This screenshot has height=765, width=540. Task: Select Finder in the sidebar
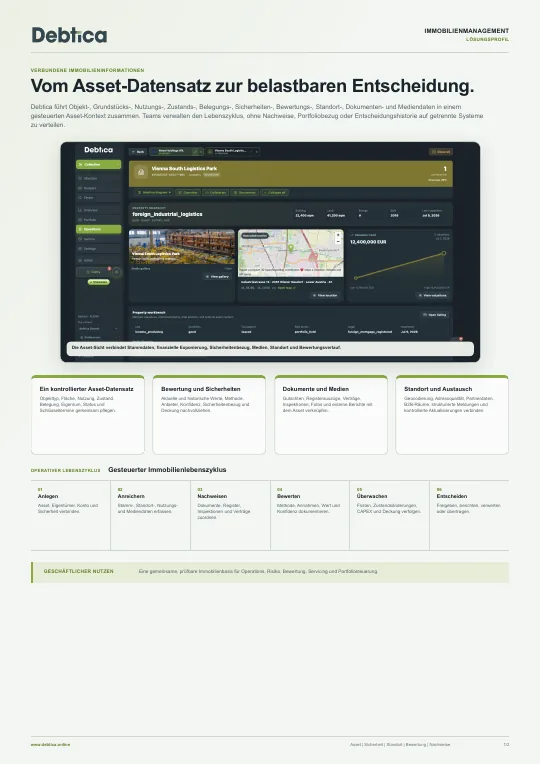[99, 198]
